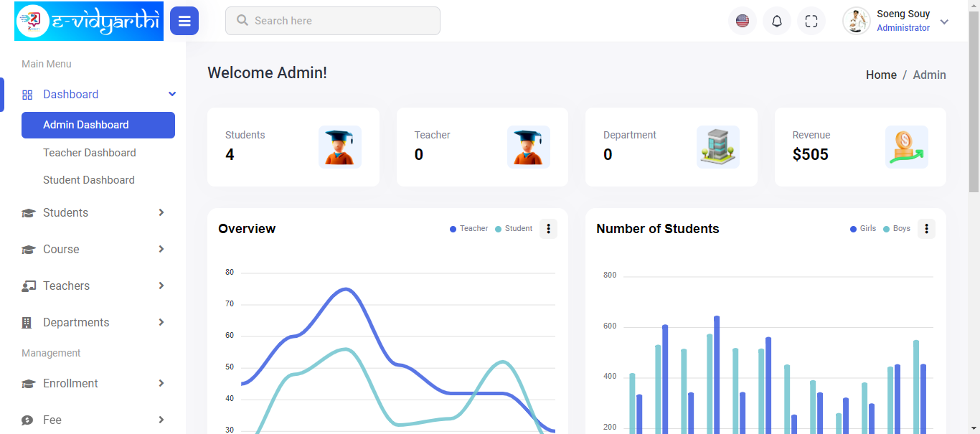Viewport: 980px width, 434px height.
Task: Switch to Teacher Dashboard
Action: tap(90, 152)
